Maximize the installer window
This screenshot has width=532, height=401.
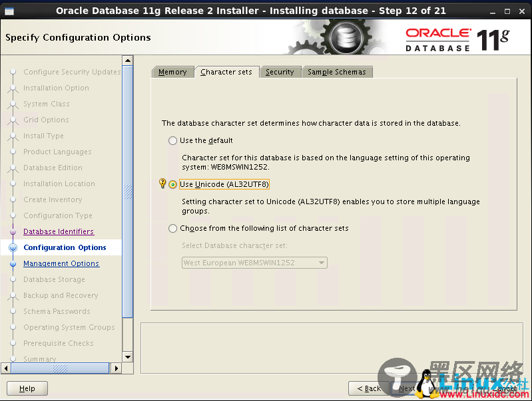(x=507, y=11)
